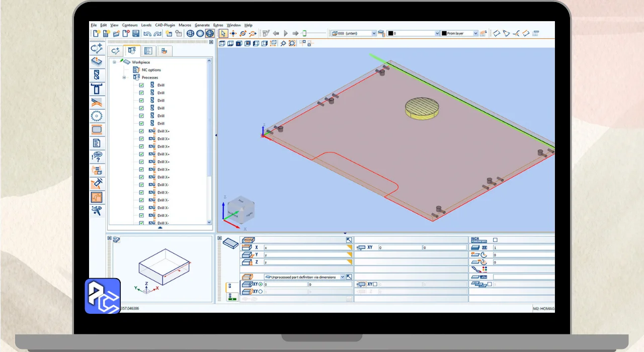Click the Open folder toolbar icon
The width and height of the screenshot is (644, 352).
(x=116, y=33)
